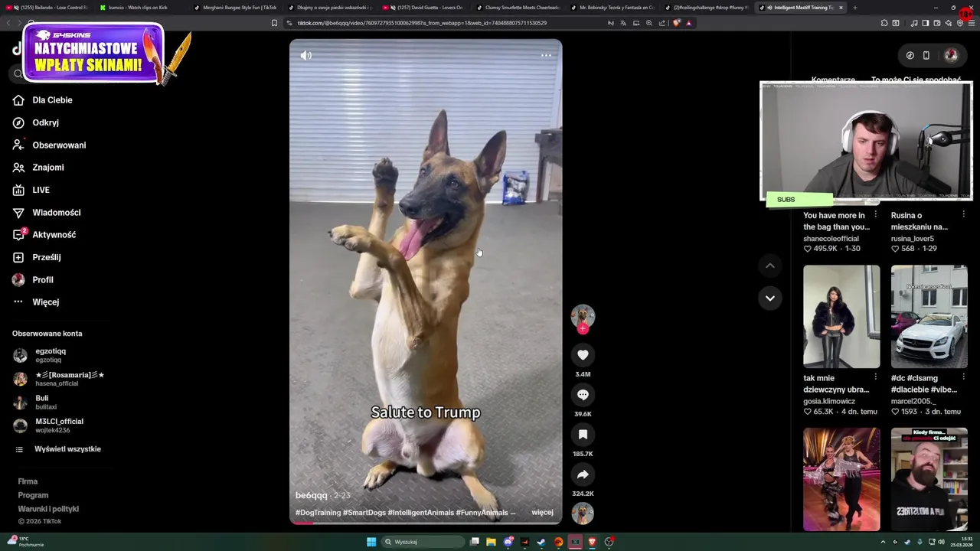Close the Intelligent Mastiff Training tab
The height and width of the screenshot is (551, 980).
click(x=841, y=8)
